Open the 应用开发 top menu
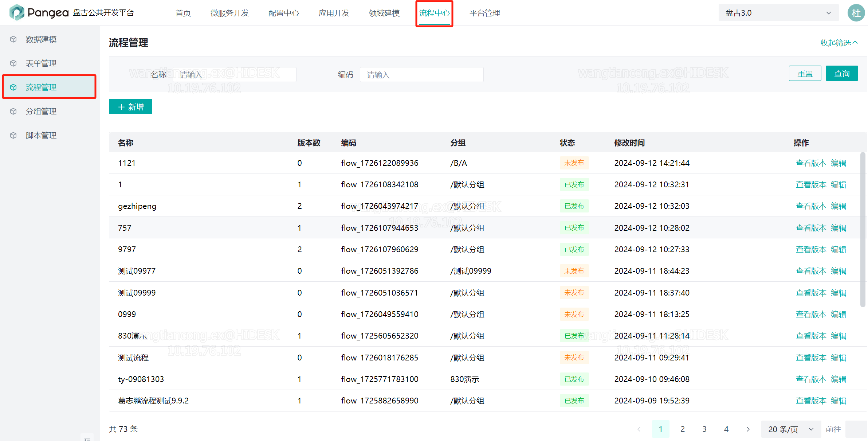This screenshot has height=441, width=868. click(334, 13)
